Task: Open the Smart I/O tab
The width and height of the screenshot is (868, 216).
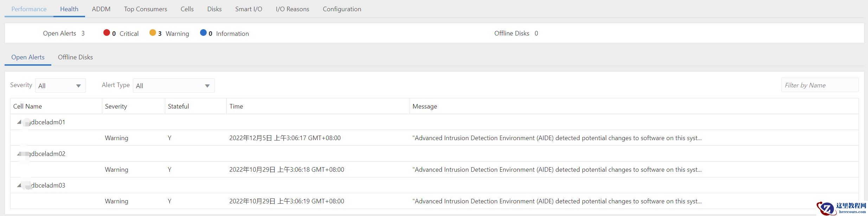Action: [x=249, y=9]
